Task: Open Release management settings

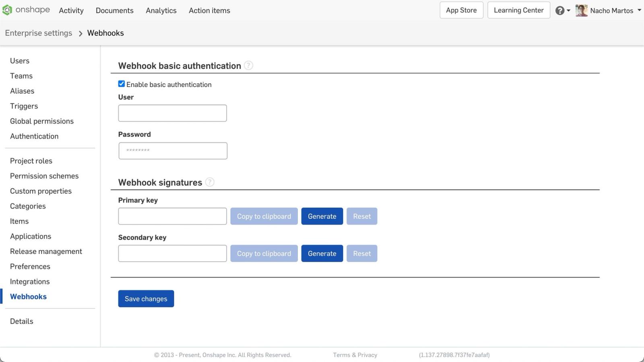Action: 46,251
